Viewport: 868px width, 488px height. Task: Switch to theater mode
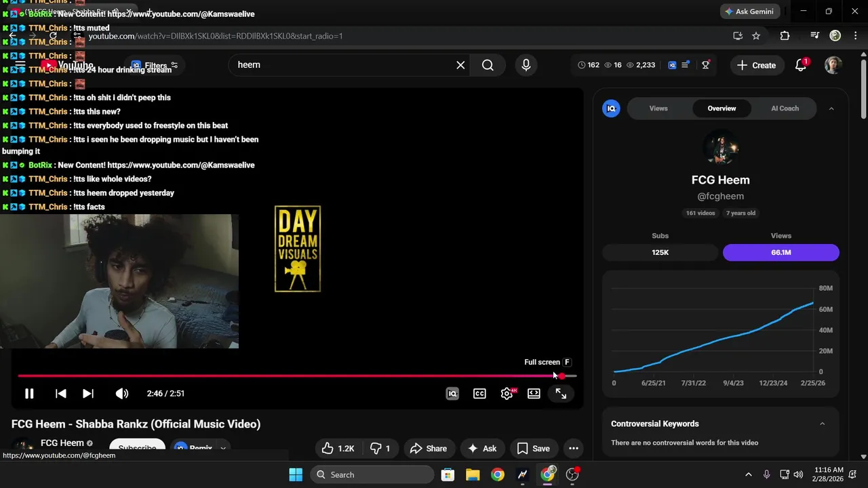point(534,393)
